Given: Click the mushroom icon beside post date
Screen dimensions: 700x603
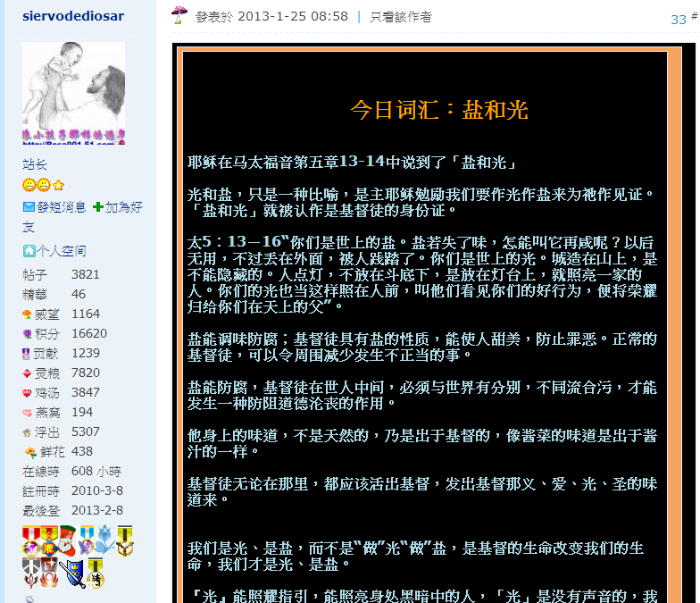Looking at the screenshot, I should point(179,15).
